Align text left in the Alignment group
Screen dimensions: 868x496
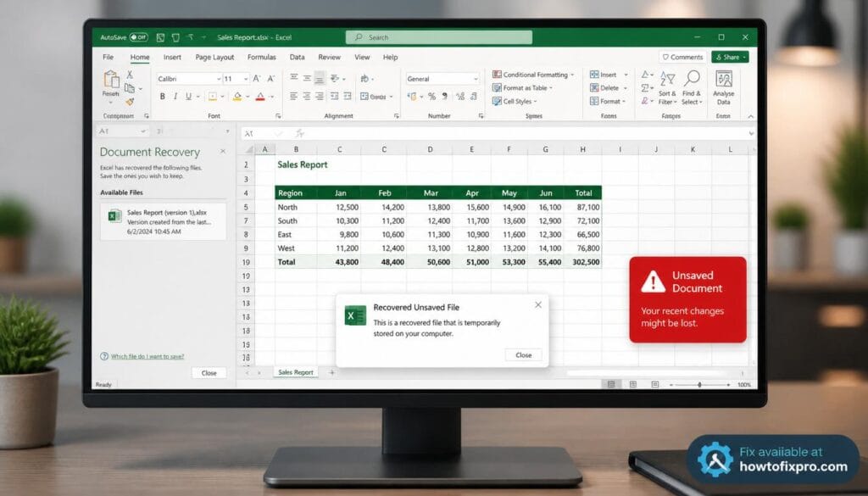294,97
